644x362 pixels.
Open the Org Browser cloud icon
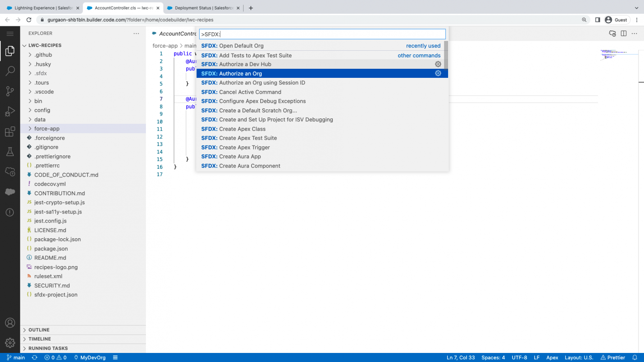10,172
